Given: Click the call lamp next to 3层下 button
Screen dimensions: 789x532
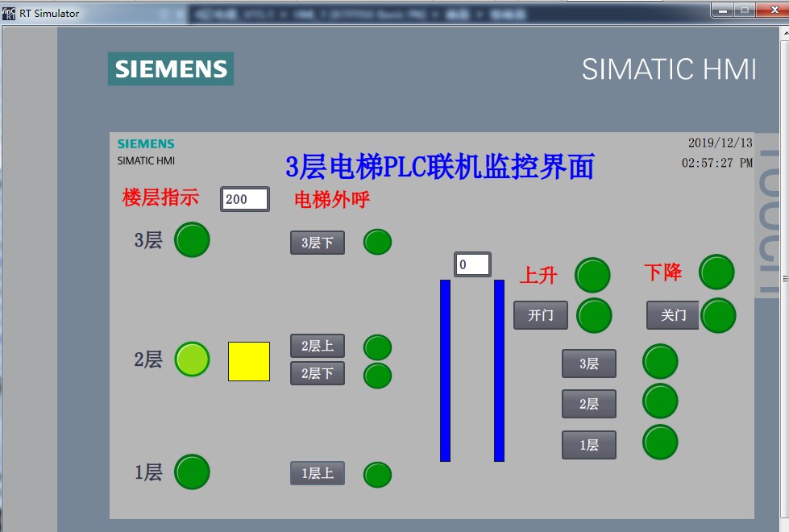Looking at the screenshot, I should 377,242.
